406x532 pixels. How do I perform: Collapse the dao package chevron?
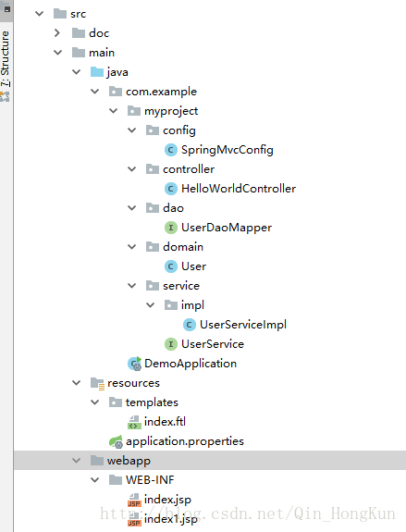[132, 208]
